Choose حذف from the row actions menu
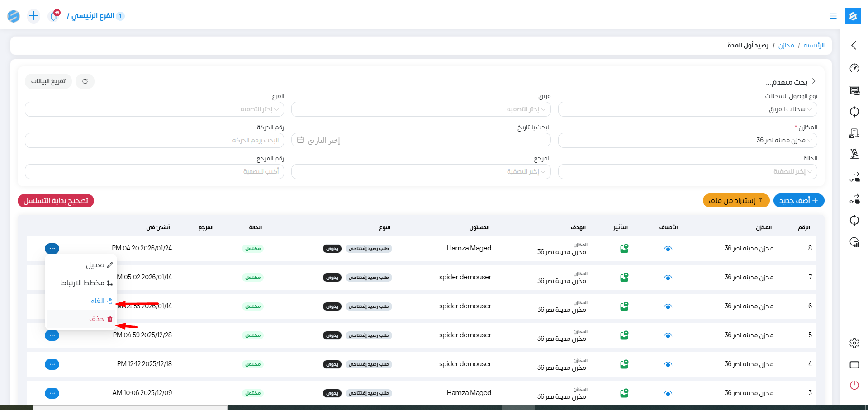 pos(97,319)
